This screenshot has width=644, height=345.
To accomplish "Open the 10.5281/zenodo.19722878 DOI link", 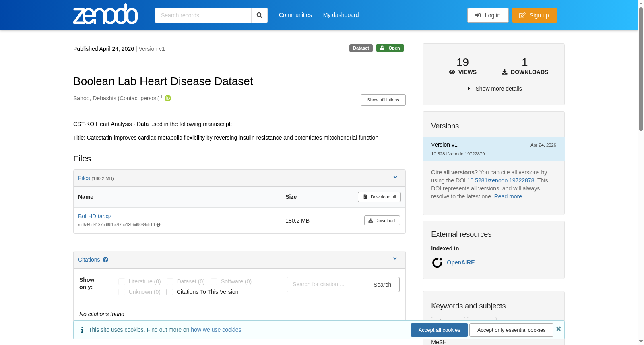I will point(501,180).
